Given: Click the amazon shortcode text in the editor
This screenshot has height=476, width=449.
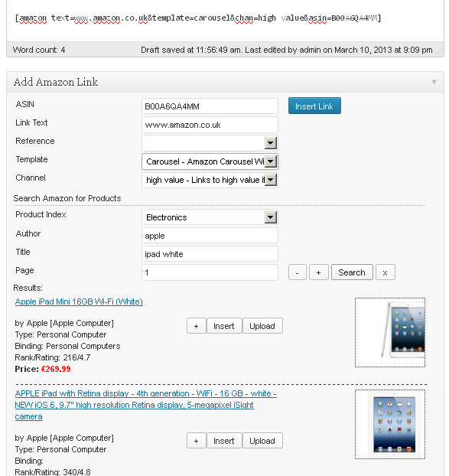Looking at the screenshot, I should click(198, 18).
